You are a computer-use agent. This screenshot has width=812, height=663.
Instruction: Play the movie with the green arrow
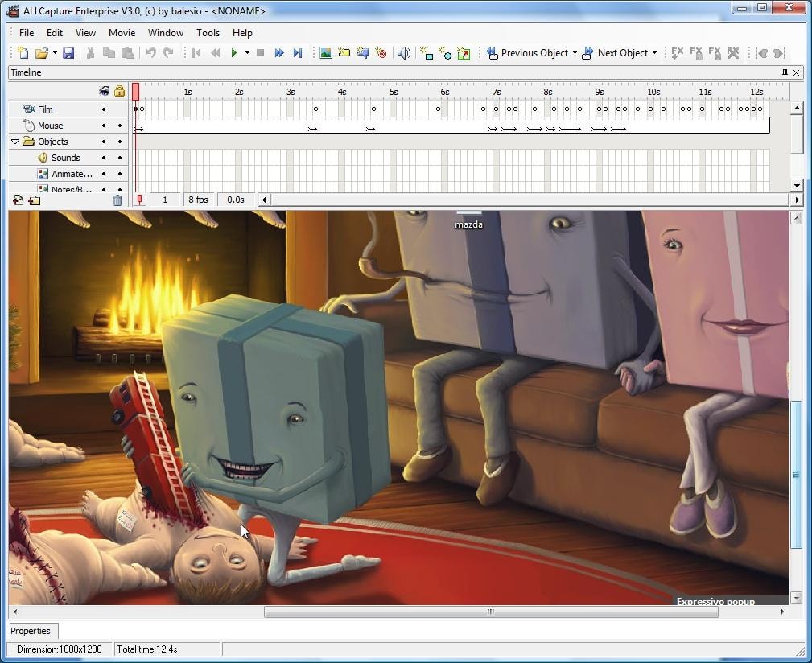pos(234,53)
